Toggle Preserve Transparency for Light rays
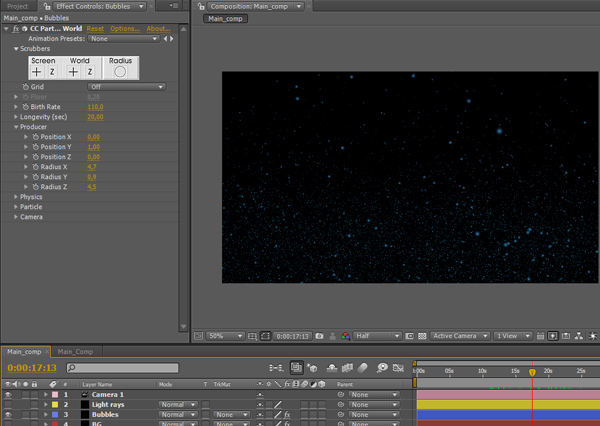 205,404
